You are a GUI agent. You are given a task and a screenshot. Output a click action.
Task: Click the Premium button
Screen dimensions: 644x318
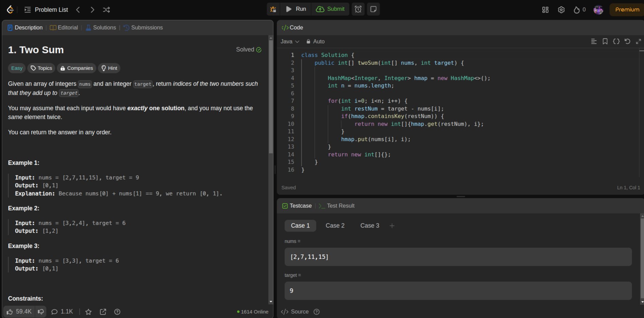pyautogui.click(x=627, y=10)
